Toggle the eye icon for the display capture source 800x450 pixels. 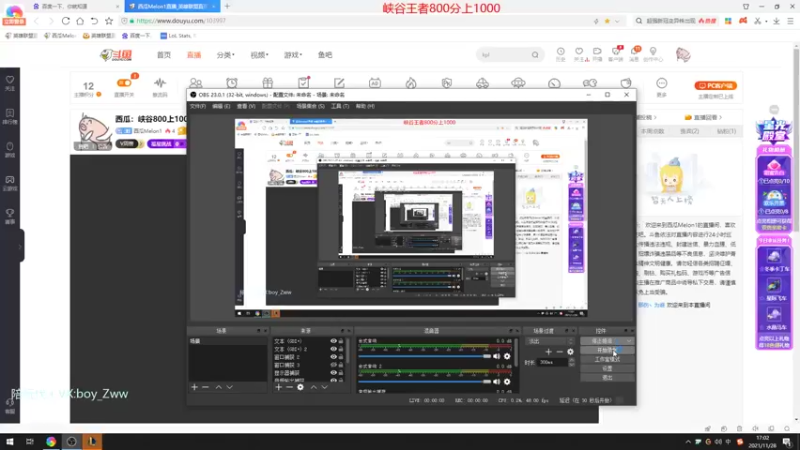333,373
